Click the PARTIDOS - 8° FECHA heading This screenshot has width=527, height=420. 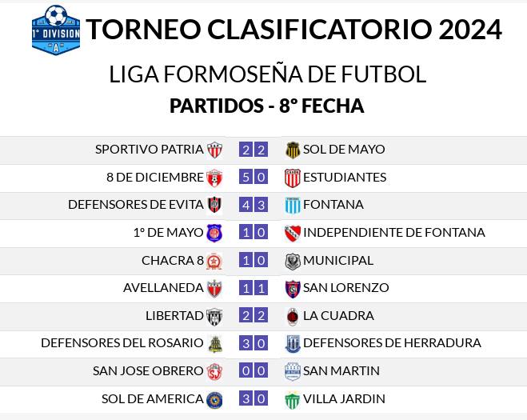tap(267, 106)
